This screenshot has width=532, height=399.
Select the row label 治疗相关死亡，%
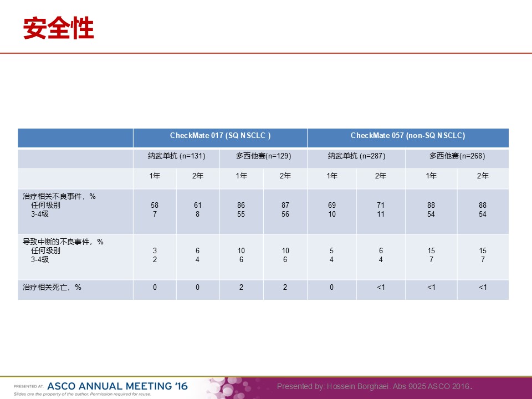coord(52,288)
